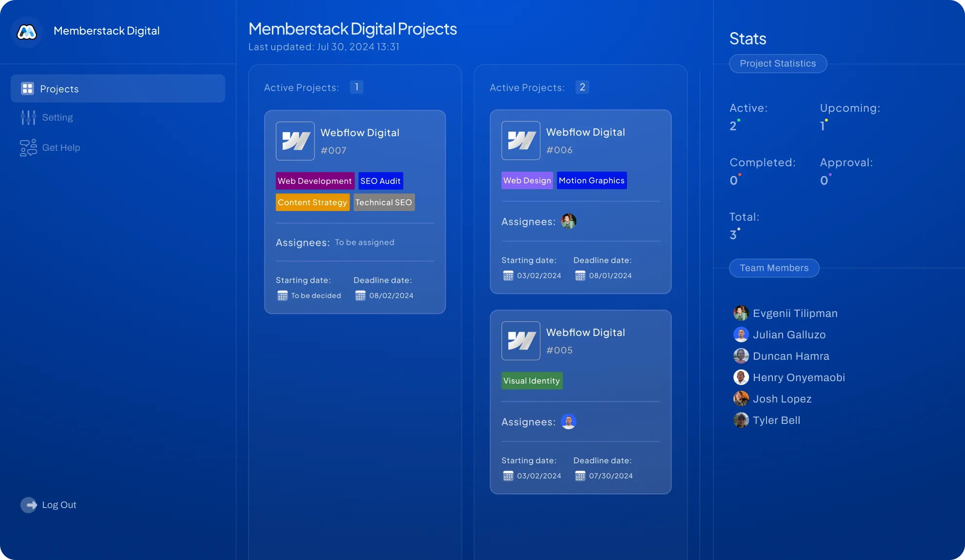Click the Total stat value 3
Screen dimensions: 965x560
[x=733, y=235]
